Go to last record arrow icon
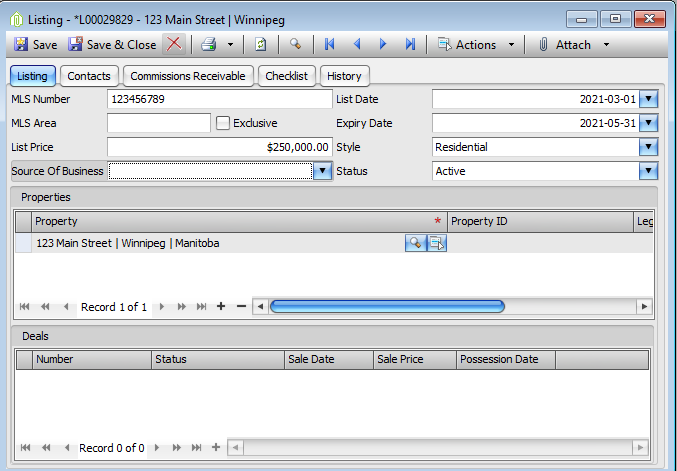This screenshot has height=471, width=677. (x=410, y=44)
